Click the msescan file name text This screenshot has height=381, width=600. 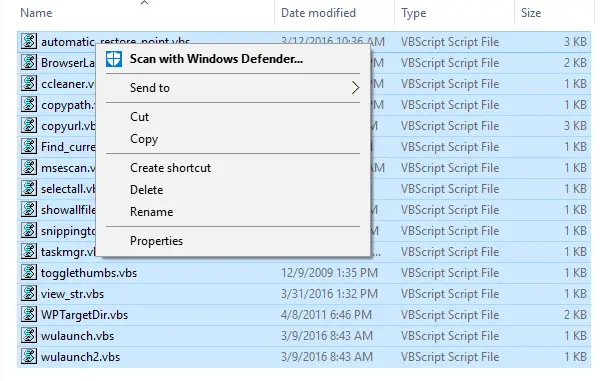(x=68, y=168)
